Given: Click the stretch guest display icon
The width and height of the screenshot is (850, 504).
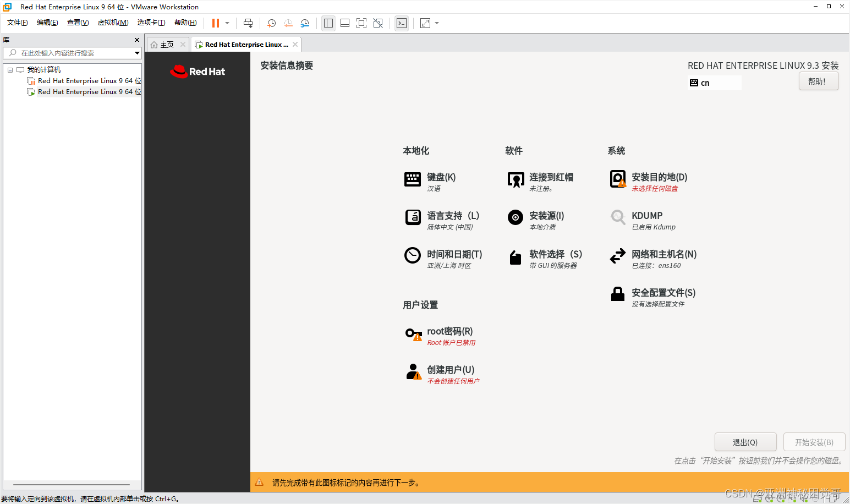Looking at the screenshot, I should point(425,23).
